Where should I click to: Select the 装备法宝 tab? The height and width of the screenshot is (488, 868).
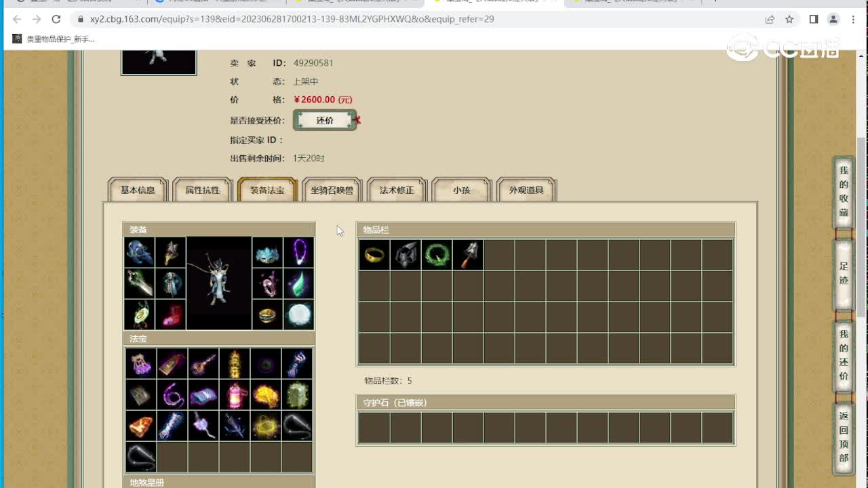coord(267,190)
